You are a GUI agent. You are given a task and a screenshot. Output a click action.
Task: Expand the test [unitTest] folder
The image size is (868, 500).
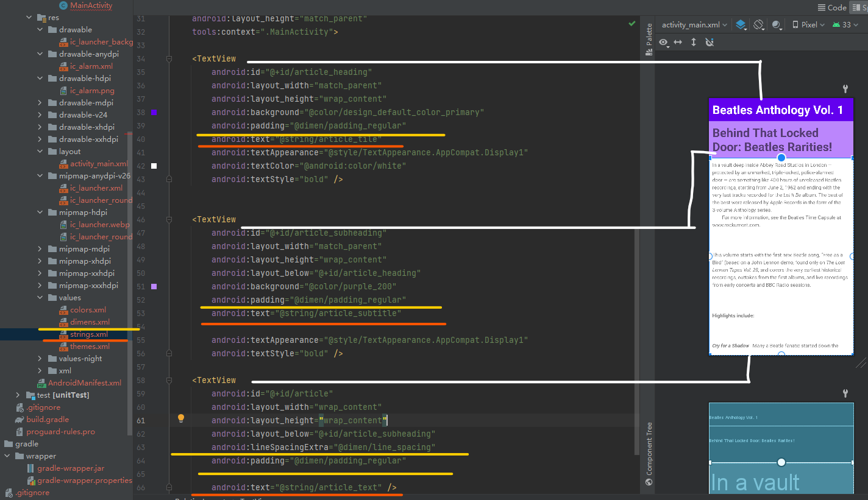18,395
